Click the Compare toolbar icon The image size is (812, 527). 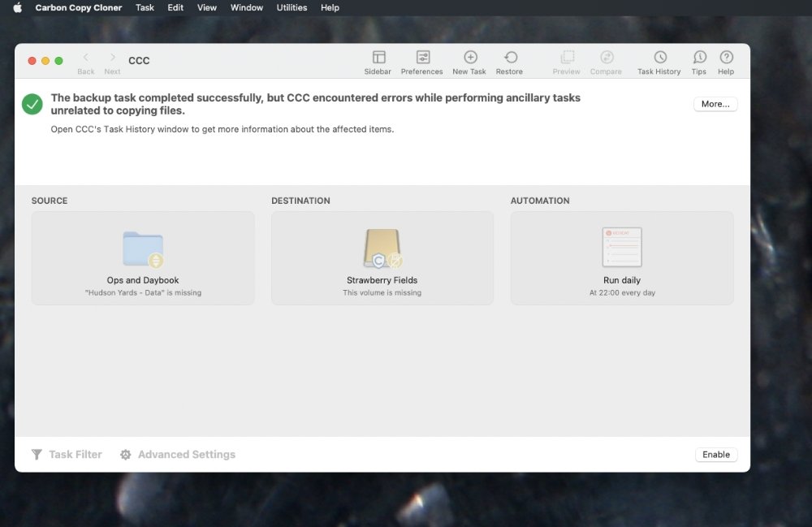tap(607, 57)
